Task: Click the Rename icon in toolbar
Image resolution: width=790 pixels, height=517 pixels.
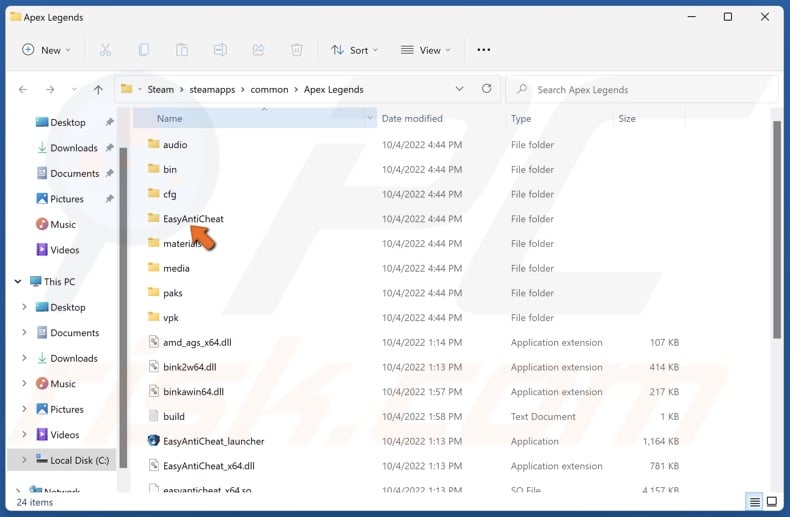Action: coord(220,50)
